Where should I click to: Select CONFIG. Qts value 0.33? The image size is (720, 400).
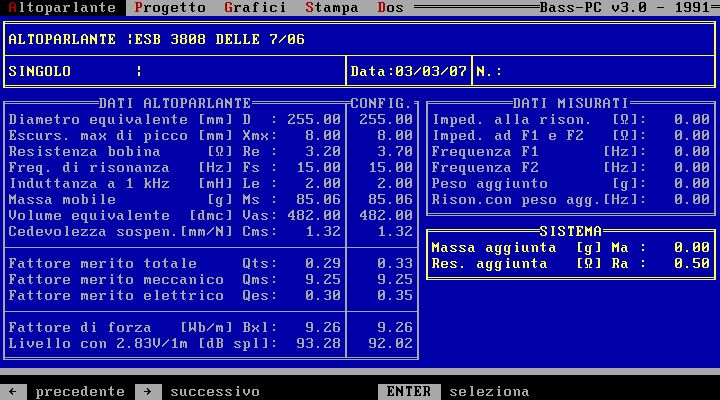(x=395, y=264)
